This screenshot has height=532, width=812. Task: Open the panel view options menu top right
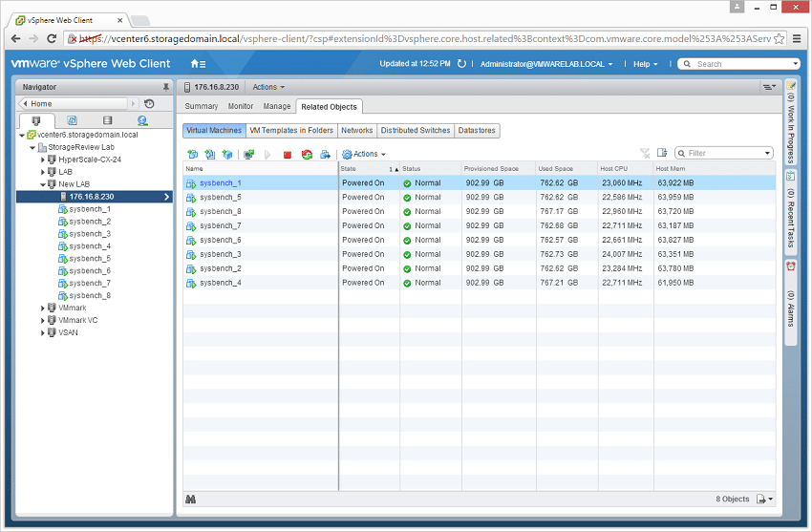tap(769, 87)
